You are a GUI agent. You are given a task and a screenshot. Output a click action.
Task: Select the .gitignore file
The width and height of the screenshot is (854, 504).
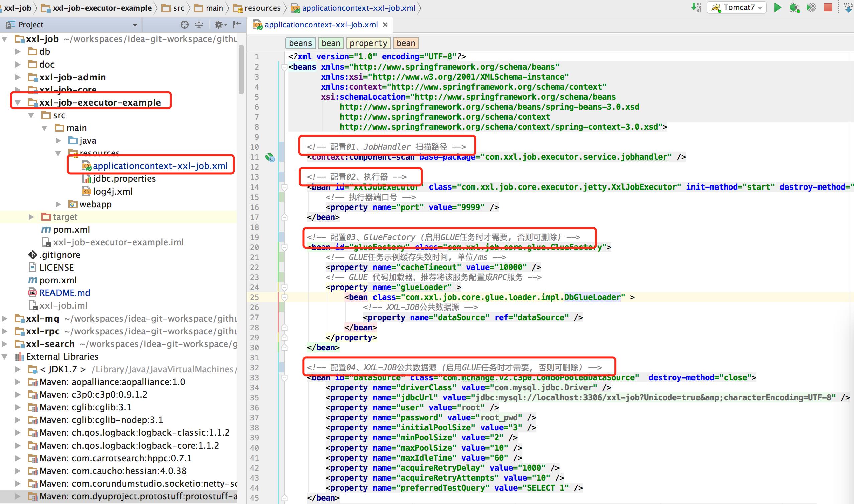55,255
